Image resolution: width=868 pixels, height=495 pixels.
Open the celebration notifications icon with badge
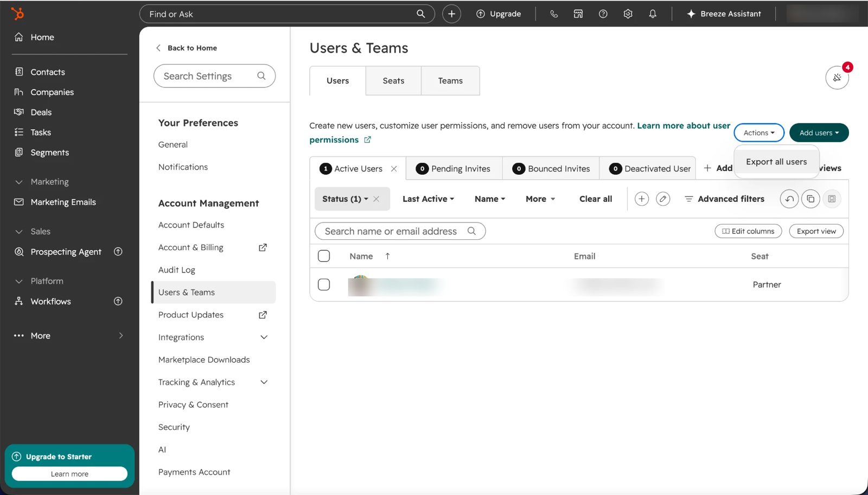[837, 78]
